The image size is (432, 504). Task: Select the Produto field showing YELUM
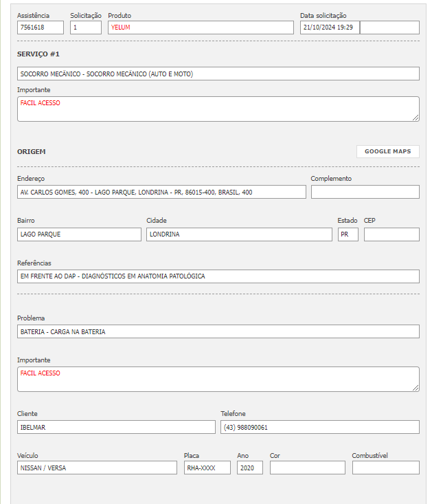click(x=201, y=28)
